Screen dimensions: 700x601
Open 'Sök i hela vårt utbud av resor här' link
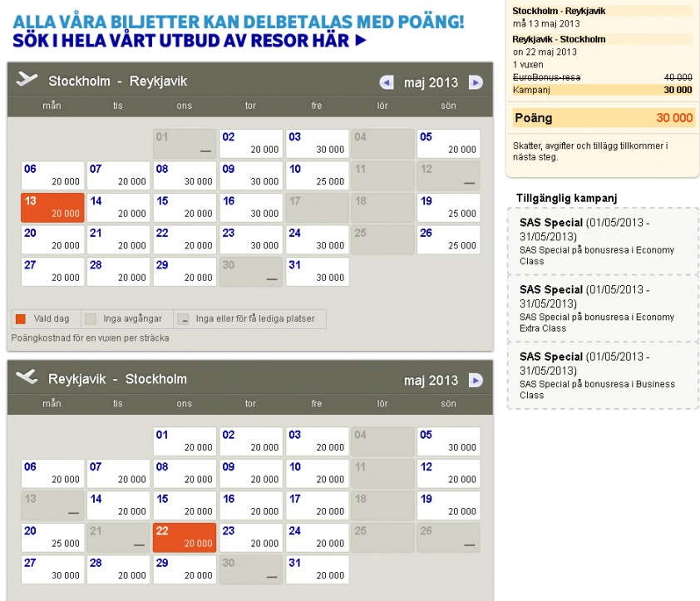190,41
